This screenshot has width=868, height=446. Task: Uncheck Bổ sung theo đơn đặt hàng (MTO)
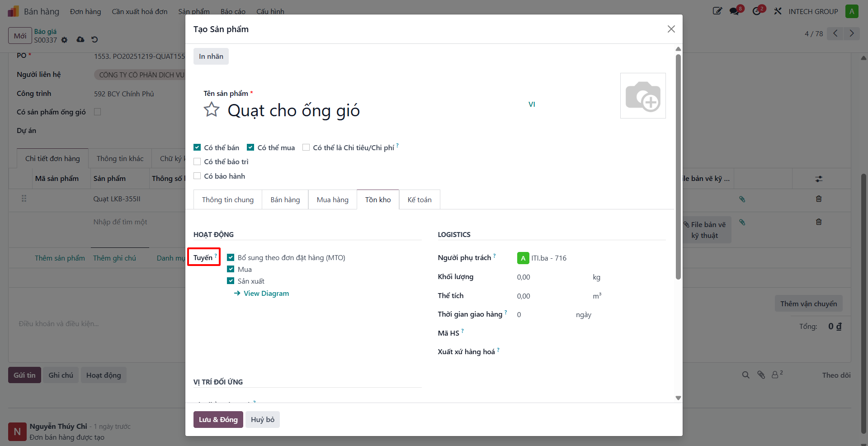231,257
